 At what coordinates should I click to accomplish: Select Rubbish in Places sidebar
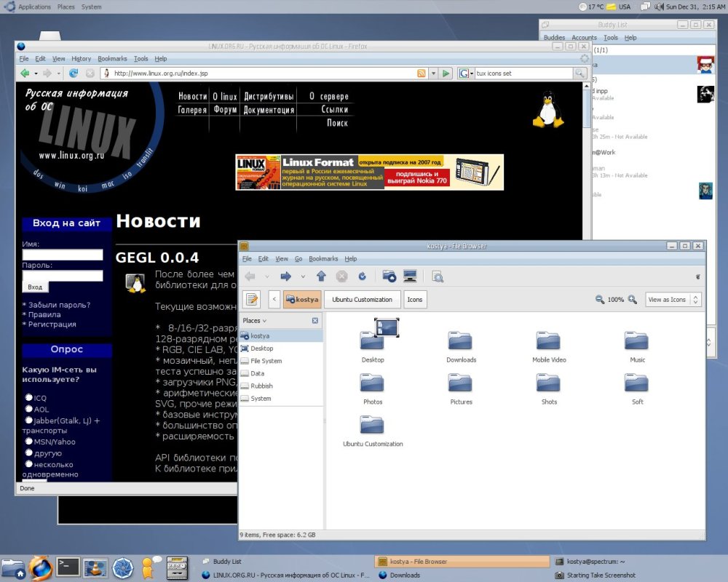pyautogui.click(x=261, y=386)
